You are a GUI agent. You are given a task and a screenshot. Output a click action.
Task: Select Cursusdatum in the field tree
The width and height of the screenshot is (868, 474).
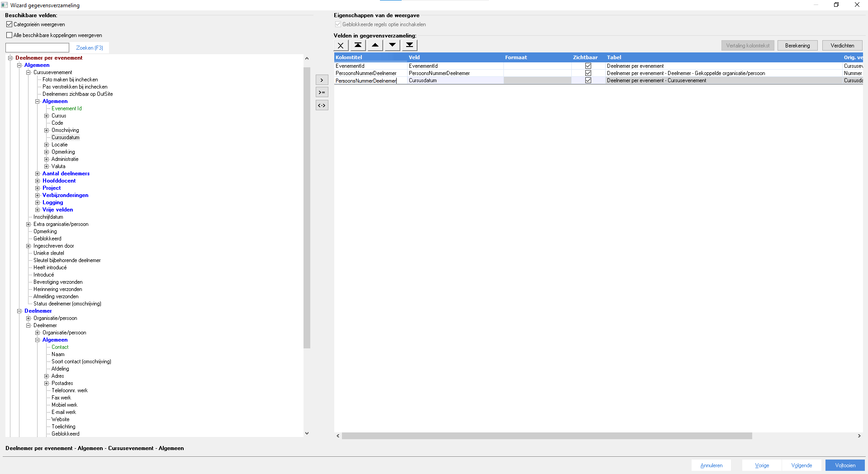coord(65,137)
